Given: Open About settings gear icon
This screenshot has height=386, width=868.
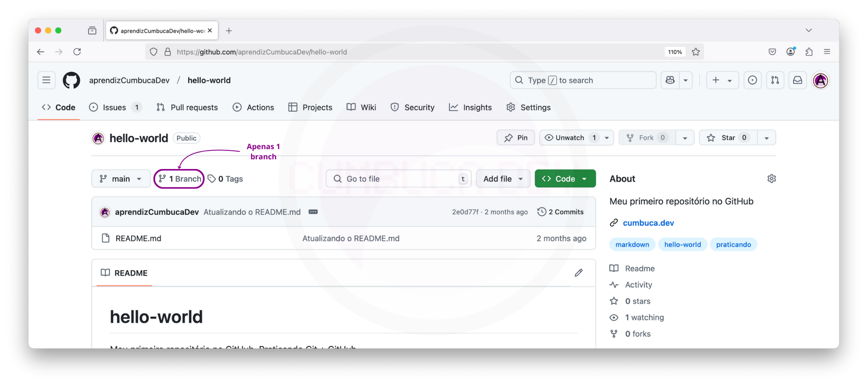Looking at the screenshot, I should (x=771, y=179).
